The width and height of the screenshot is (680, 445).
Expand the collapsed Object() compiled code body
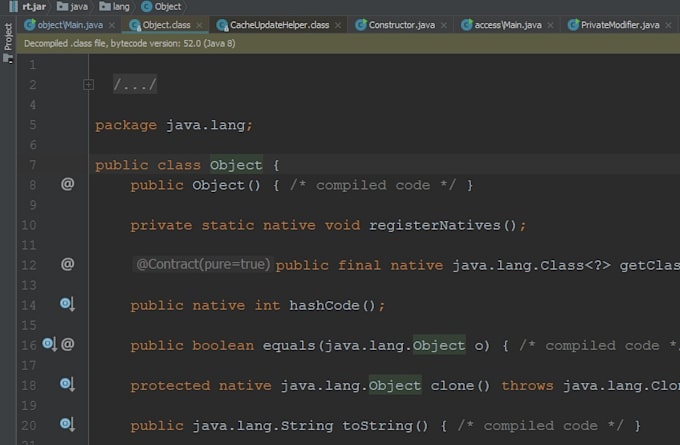point(380,185)
